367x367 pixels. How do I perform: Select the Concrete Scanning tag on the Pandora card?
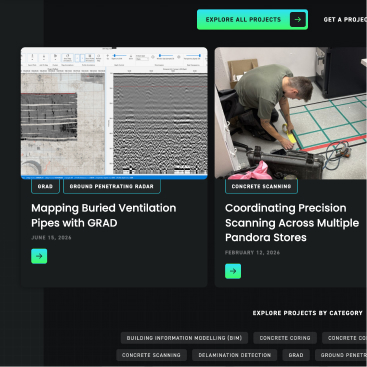click(261, 186)
